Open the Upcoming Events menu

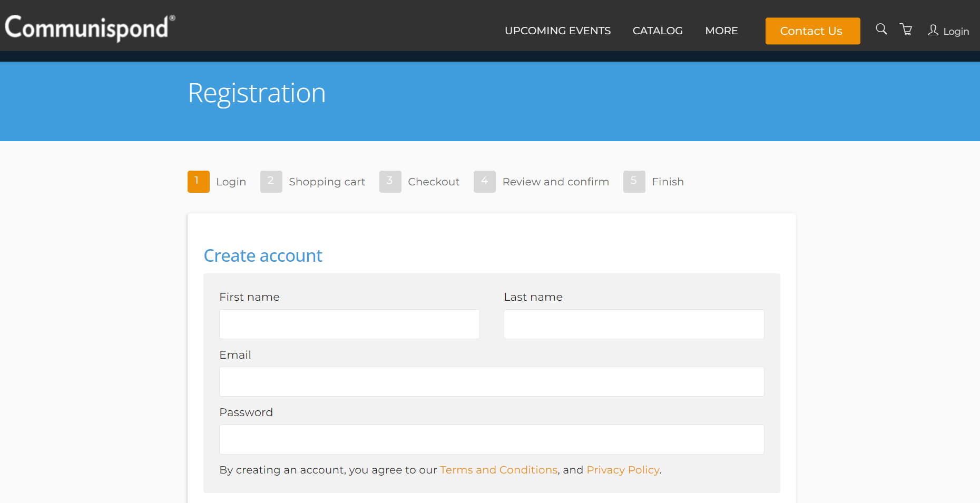[x=557, y=31]
